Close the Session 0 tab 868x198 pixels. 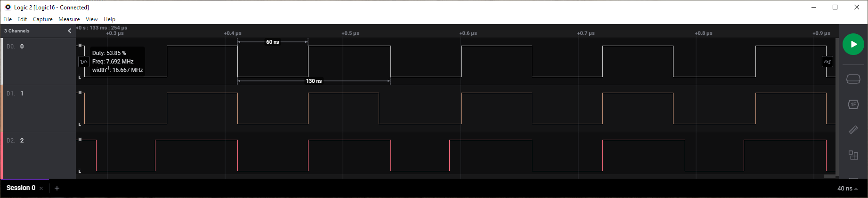[41, 189]
